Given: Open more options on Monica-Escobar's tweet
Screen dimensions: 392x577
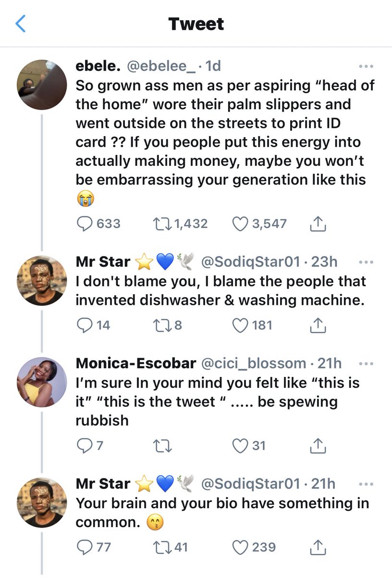Looking at the screenshot, I should click(366, 364).
